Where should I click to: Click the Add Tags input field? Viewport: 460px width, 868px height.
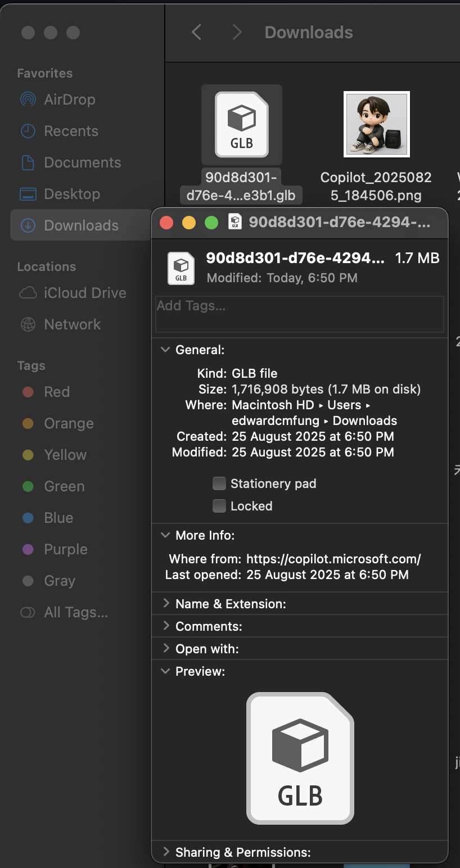pos(299,314)
